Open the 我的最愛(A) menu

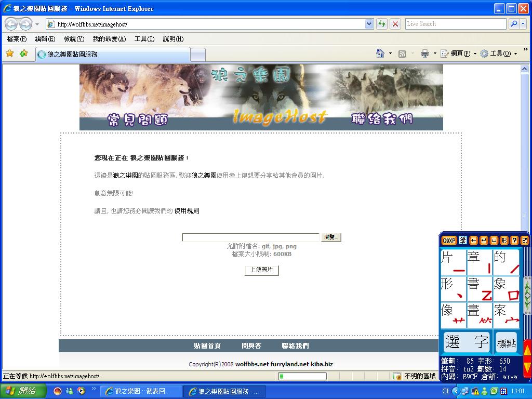point(109,39)
